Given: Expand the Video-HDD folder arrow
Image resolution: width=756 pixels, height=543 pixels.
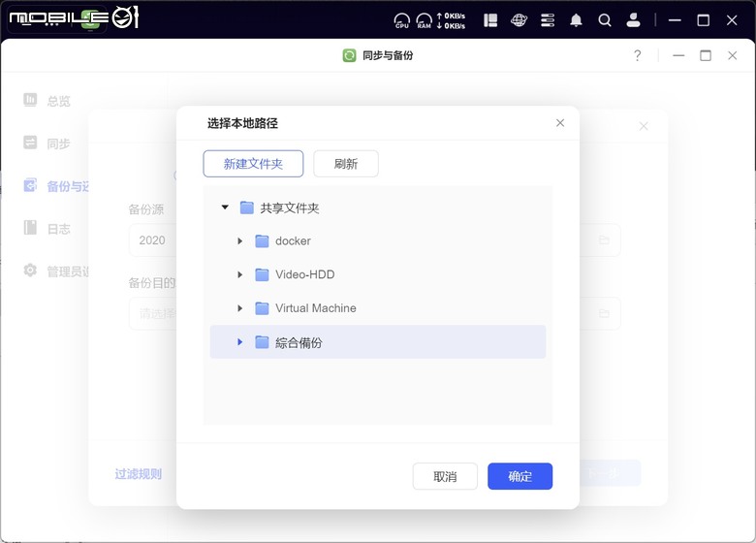Looking at the screenshot, I should pos(240,274).
